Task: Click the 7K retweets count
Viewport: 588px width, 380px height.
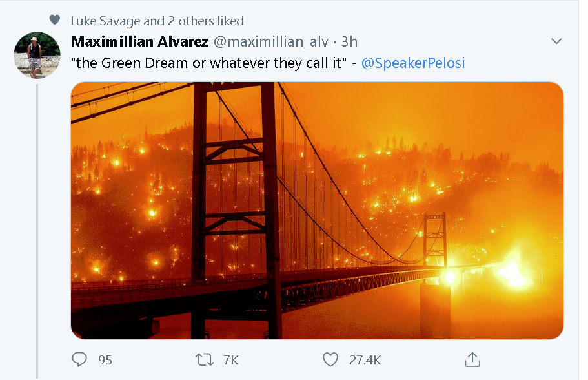Action: click(231, 360)
